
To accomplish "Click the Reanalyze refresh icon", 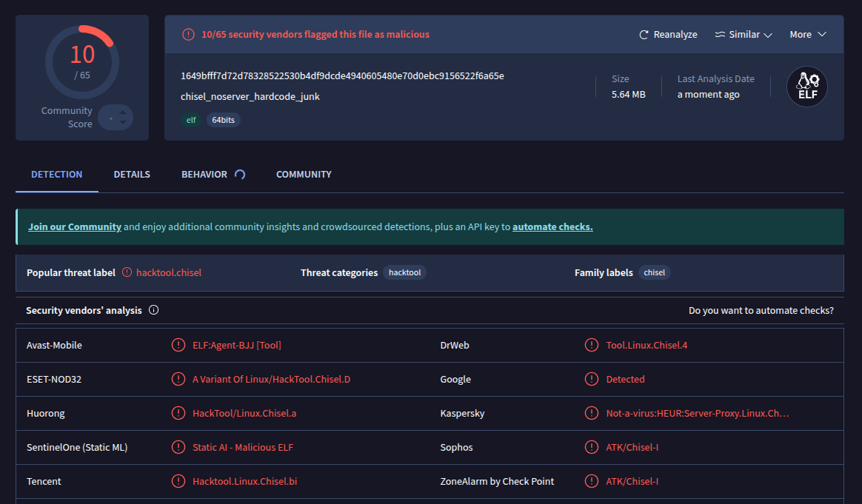I will (x=644, y=35).
